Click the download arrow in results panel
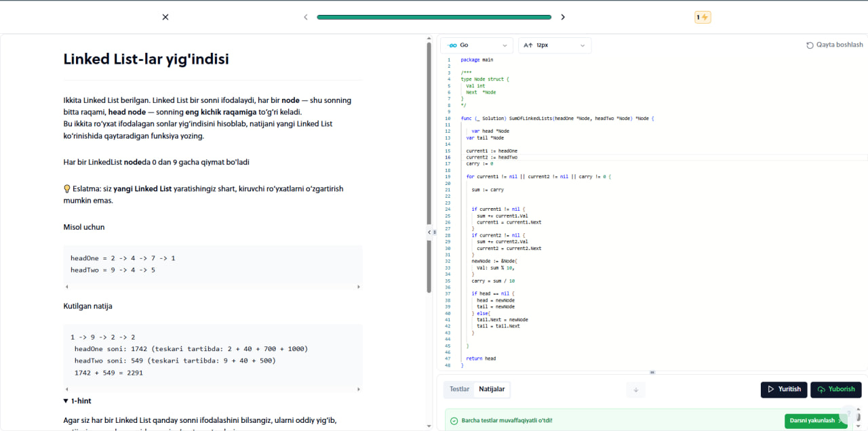The height and width of the screenshot is (431, 868). [x=635, y=390]
